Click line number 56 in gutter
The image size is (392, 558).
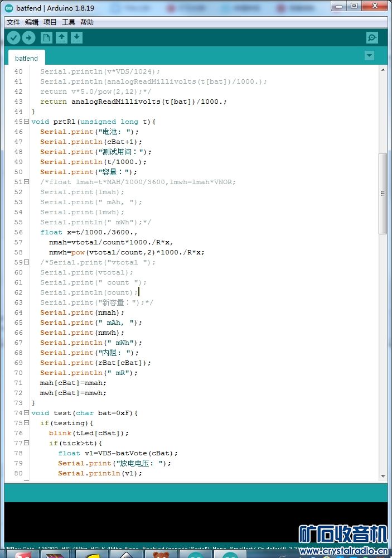(18, 232)
